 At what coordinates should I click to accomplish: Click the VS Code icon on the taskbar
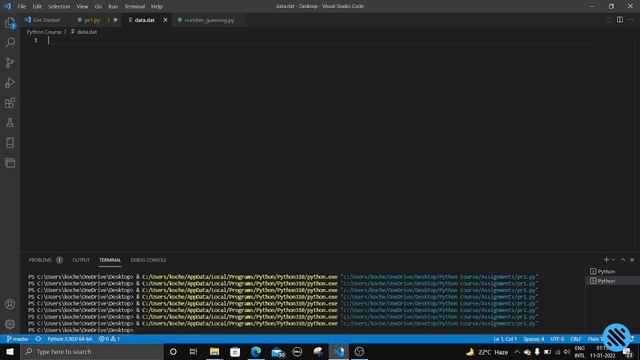(339, 351)
